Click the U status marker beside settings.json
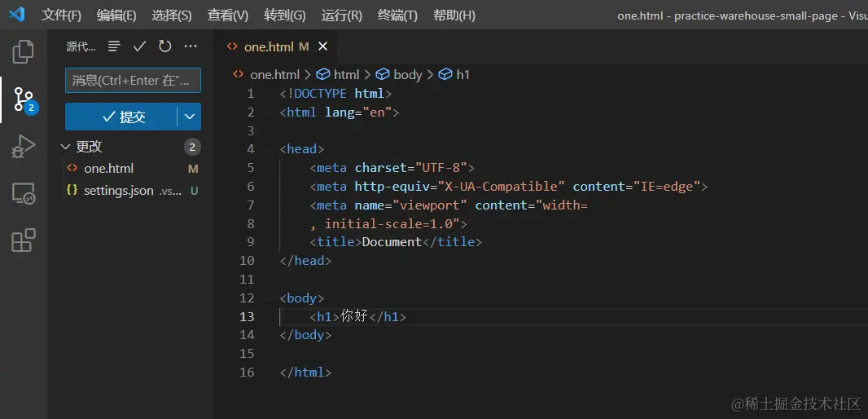This screenshot has height=419, width=868. [195, 191]
